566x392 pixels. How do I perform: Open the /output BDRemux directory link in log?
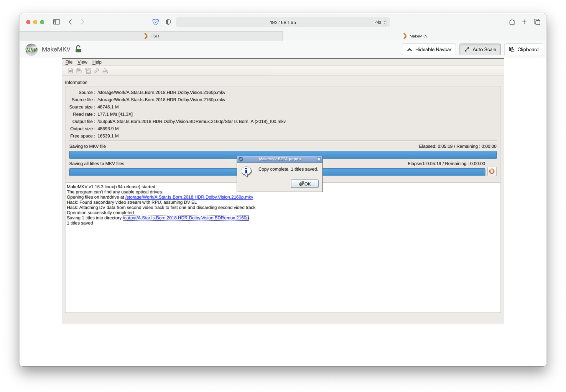[186, 218]
